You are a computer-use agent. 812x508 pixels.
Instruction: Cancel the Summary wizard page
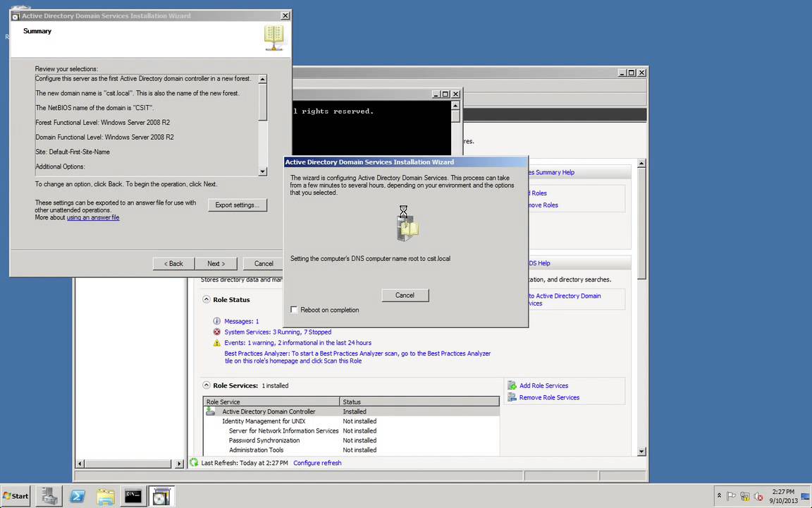point(264,263)
